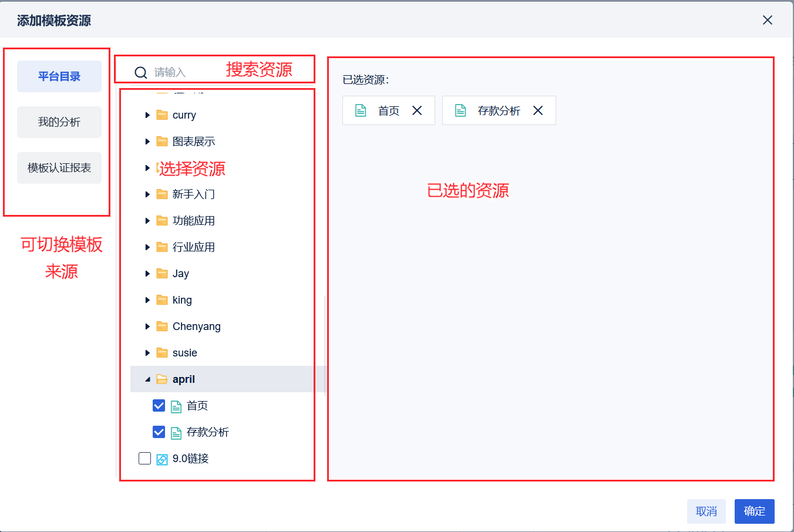Click the 首页 document icon in tree

176,406
